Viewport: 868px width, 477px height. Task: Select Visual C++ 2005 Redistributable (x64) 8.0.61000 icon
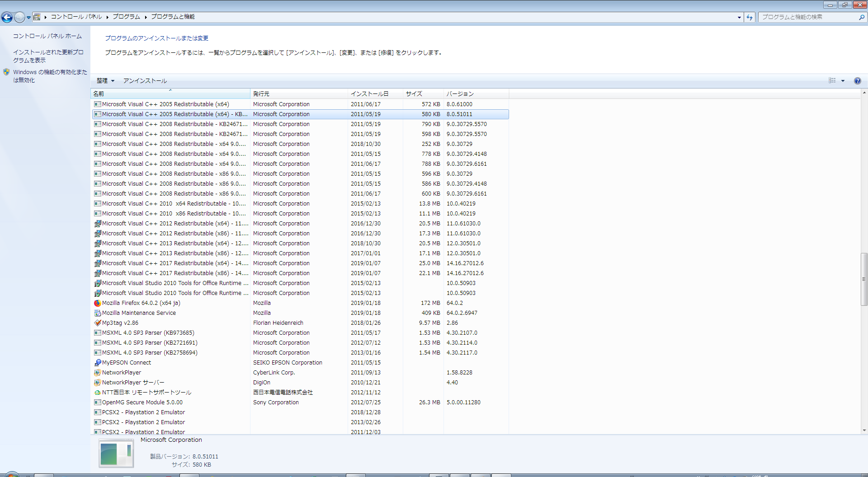click(97, 104)
